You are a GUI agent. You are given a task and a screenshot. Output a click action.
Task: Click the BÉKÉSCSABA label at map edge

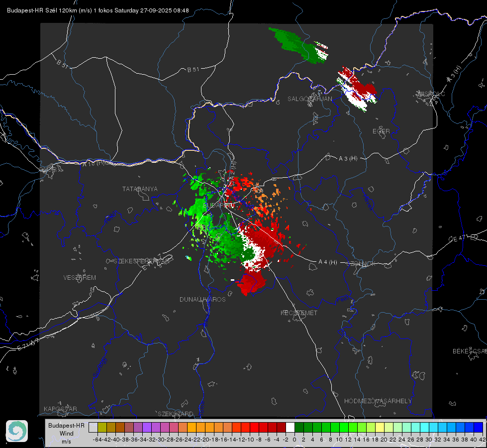470,351
